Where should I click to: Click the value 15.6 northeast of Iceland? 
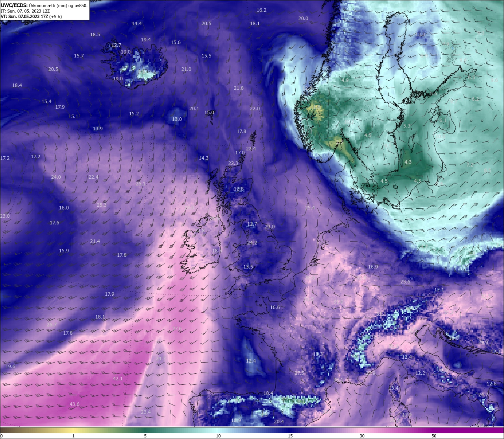click(176, 43)
